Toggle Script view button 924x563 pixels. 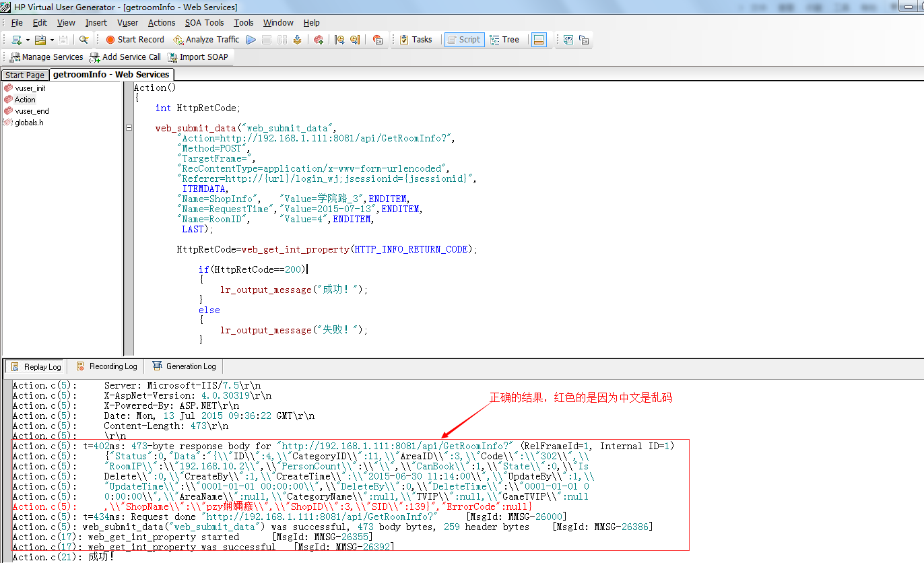(x=463, y=40)
